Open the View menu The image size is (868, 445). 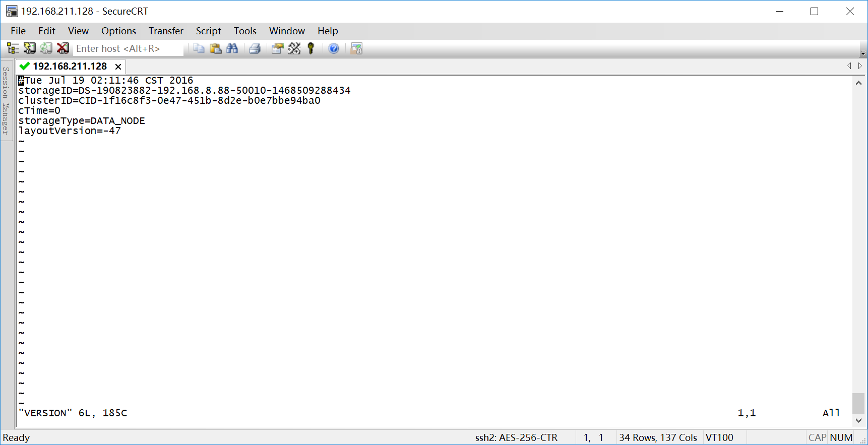point(79,31)
